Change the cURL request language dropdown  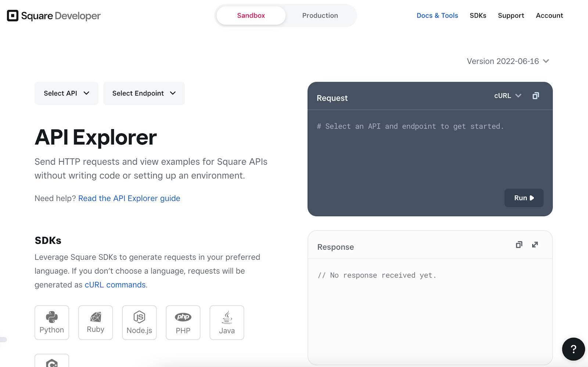pyautogui.click(x=508, y=96)
